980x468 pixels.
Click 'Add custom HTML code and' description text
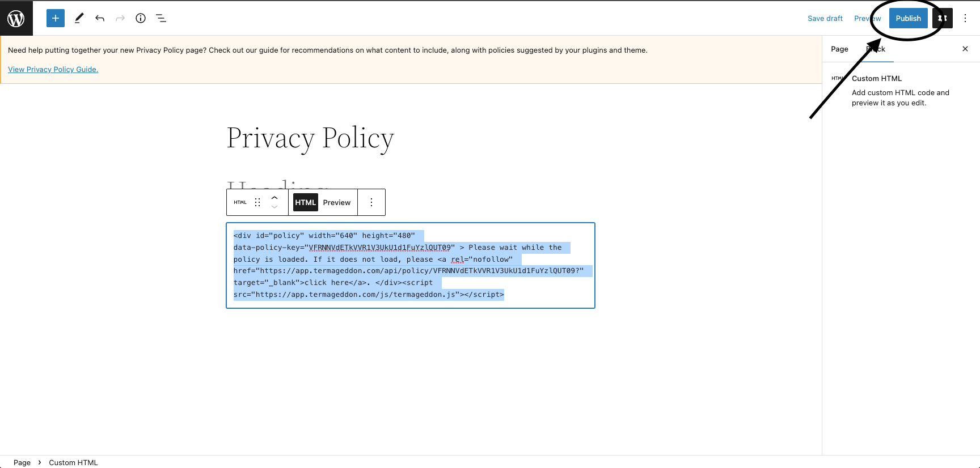click(901, 92)
